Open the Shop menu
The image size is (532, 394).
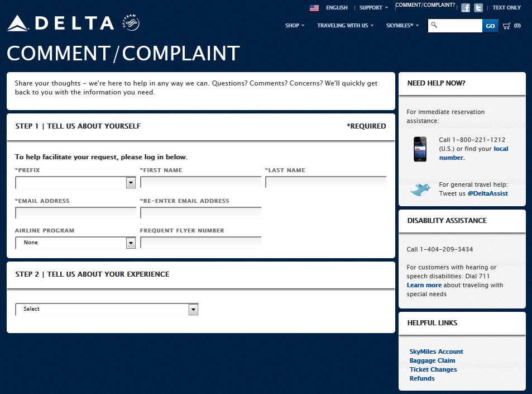(295, 26)
